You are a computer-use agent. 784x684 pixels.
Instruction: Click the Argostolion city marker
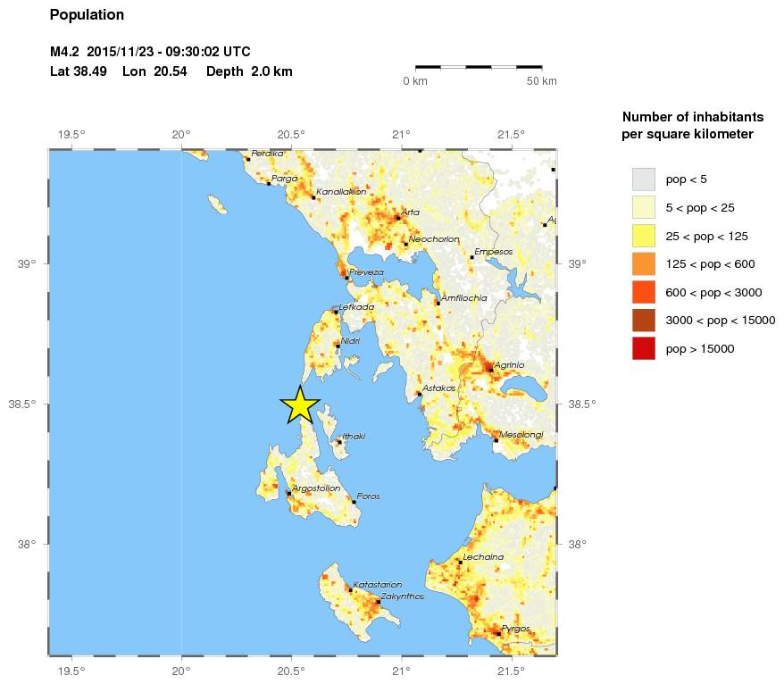pyautogui.click(x=288, y=493)
